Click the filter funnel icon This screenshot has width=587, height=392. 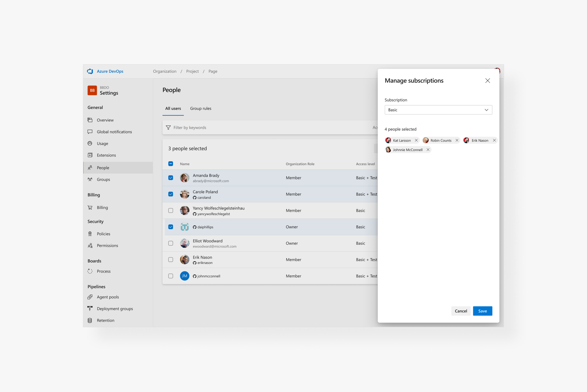pyautogui.click(x=168, y=127)
